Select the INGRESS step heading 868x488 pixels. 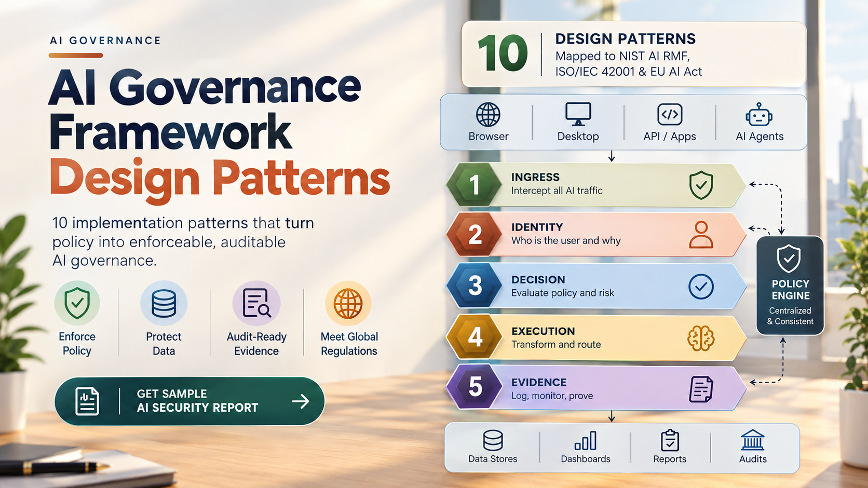(535, 177)
